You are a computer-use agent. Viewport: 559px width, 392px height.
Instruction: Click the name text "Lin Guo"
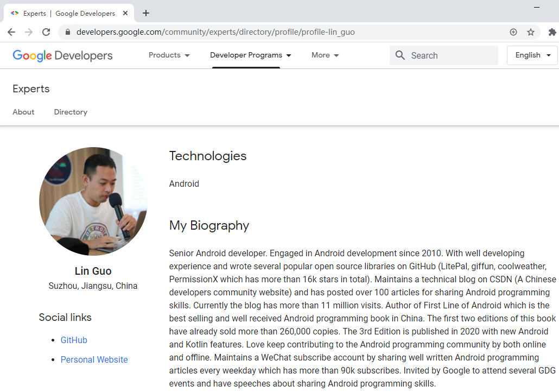tap(93, 271)
